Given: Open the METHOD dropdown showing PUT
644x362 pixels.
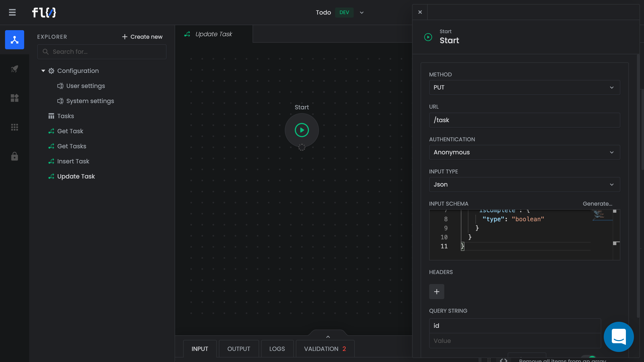Looking at the screenshot, I should point(525,87).
